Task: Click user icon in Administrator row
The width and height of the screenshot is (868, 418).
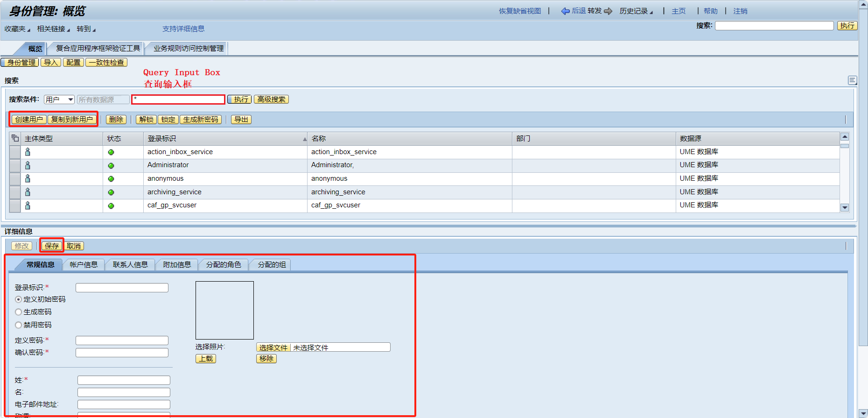Action: [x=28, y=165]
